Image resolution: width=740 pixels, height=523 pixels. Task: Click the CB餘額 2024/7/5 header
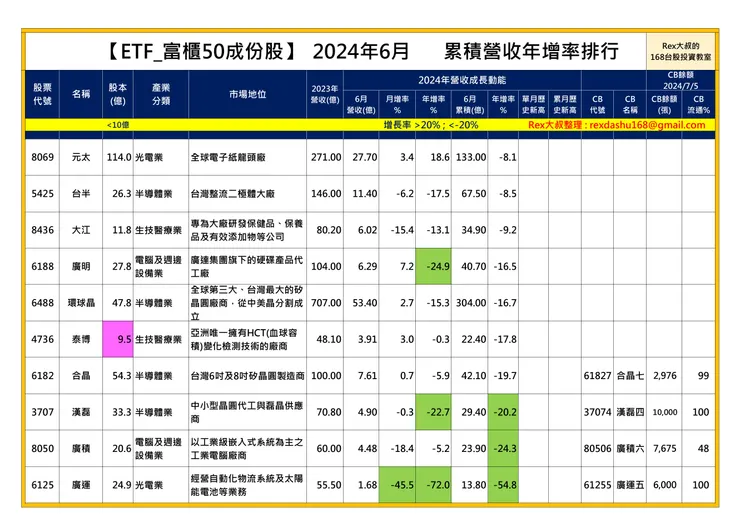click(681, 80)
